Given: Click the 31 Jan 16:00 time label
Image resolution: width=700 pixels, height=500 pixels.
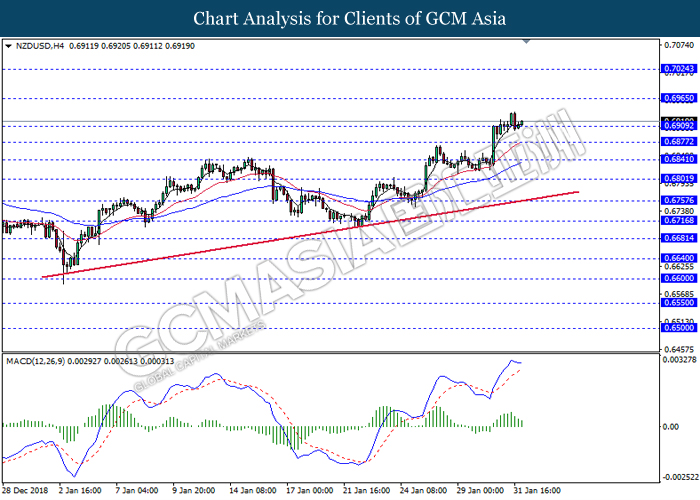Looking at the screenshot, I should [x=537, y=491].
